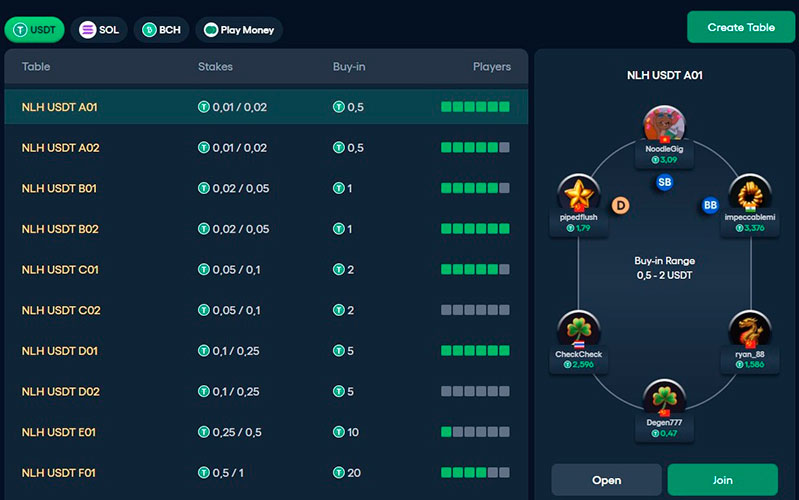This screenshot has height=500, width=799.
Task: Click the Tether icon in D01 stakes
Action: 204,351
